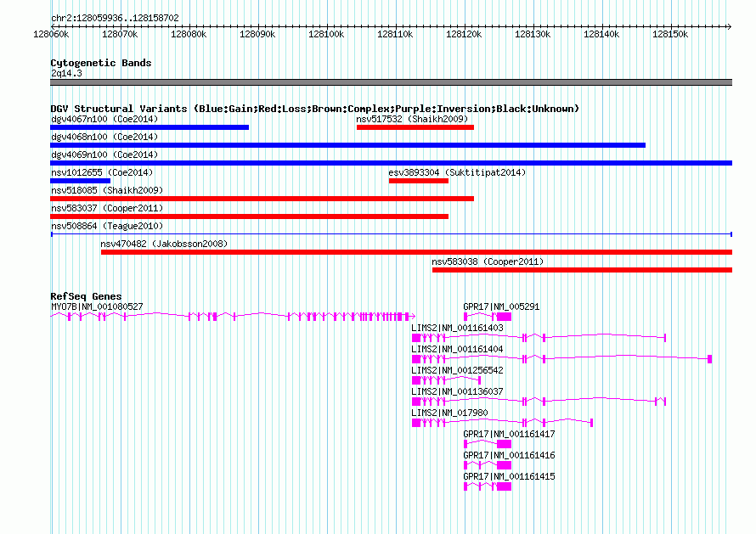Image resolution: width=756 pixels, height=534 pixels.
Task: Open the GPR17 NM_005291 transcript glyph
Action: [488, 317]
